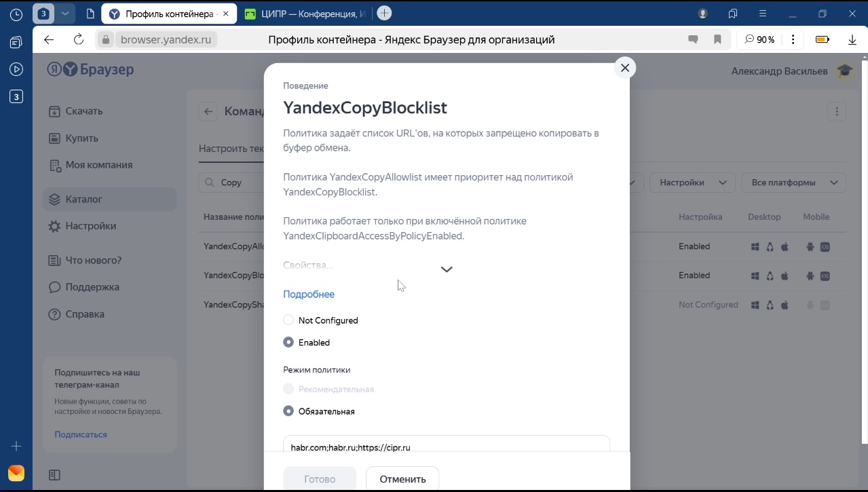The image size is (868, 492).
Task: Open the history clock icon in the sidebar
Action: (16, 14)
